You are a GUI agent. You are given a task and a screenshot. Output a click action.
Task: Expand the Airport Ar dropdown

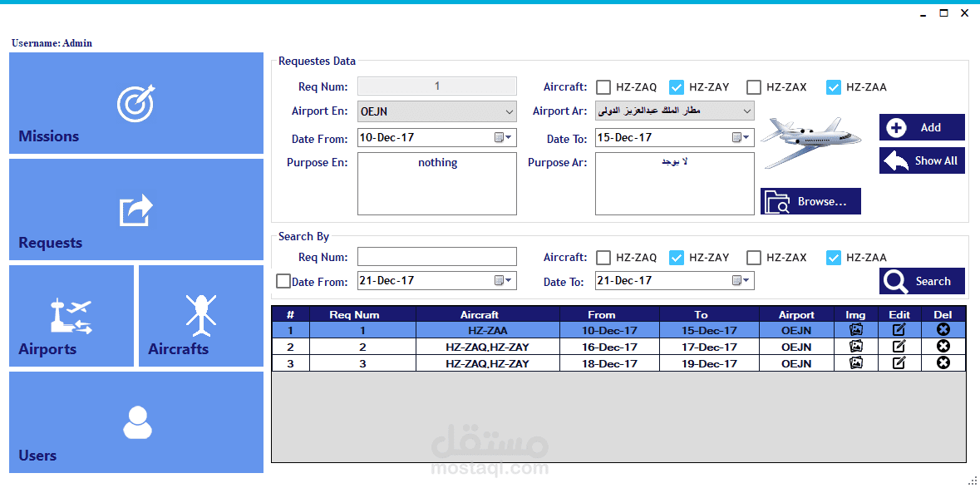pos(746,112)
